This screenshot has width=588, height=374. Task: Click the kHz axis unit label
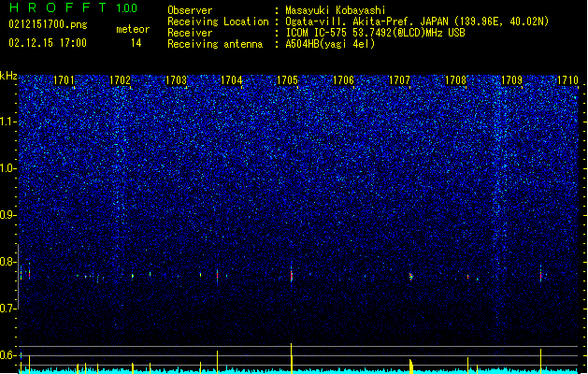8,76
